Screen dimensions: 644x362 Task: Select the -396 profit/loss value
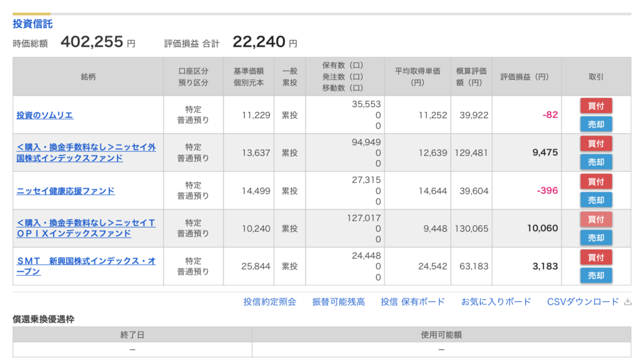547,190
